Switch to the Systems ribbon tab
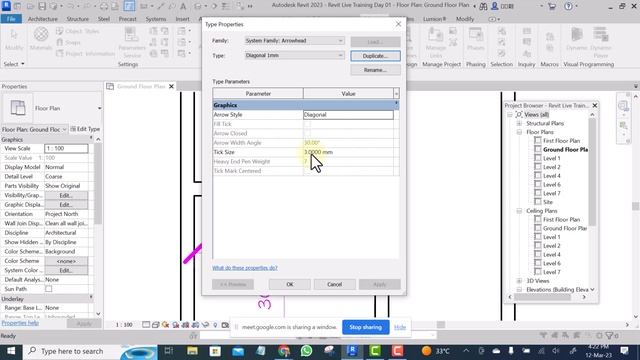The height and width of the screenshot is (360, 640). click(156, 19)
